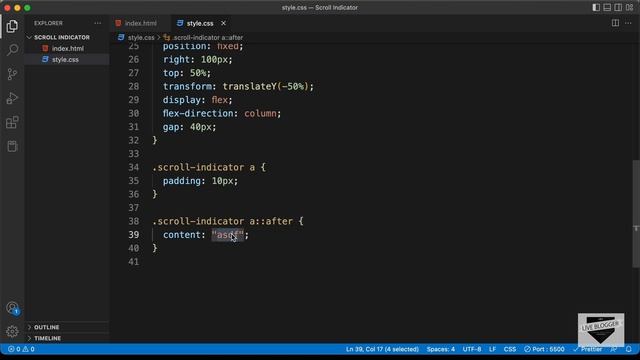Click the EXPLORER panel title
The height and width of the screenshot is (360, 640).
tap(48, 23)
